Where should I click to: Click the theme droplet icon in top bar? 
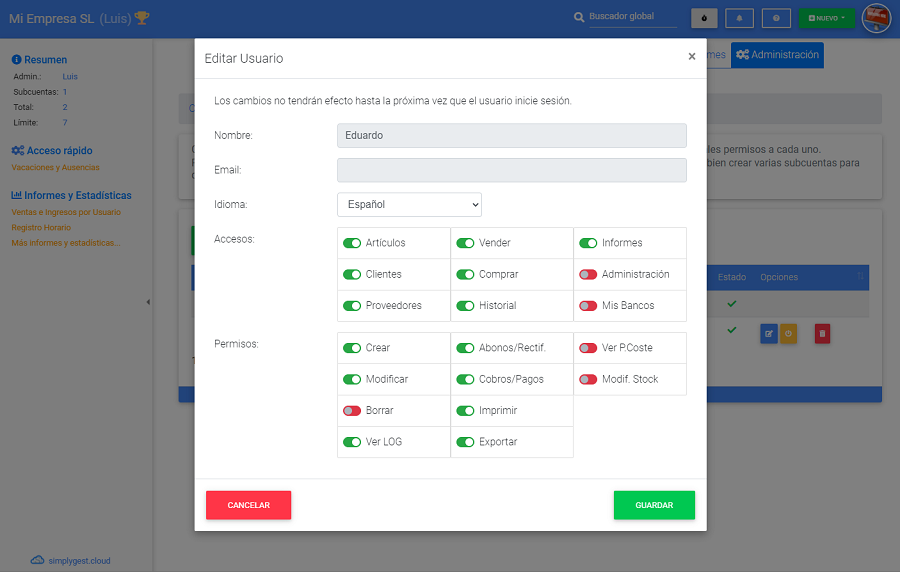tap(704, 18)
